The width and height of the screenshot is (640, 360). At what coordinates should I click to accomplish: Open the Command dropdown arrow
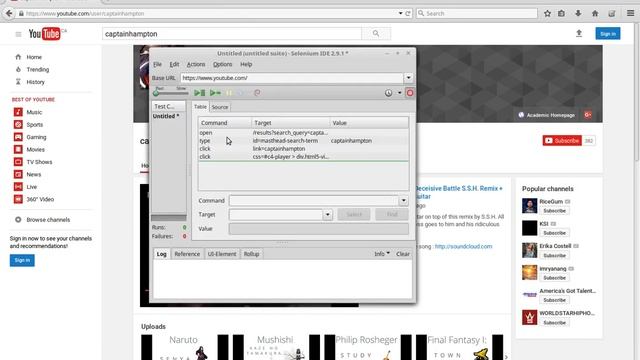coord(403,201)
